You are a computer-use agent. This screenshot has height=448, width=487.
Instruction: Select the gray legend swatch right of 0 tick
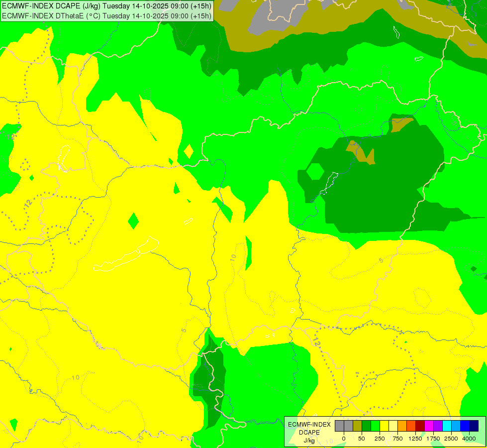tap(348, 426)
